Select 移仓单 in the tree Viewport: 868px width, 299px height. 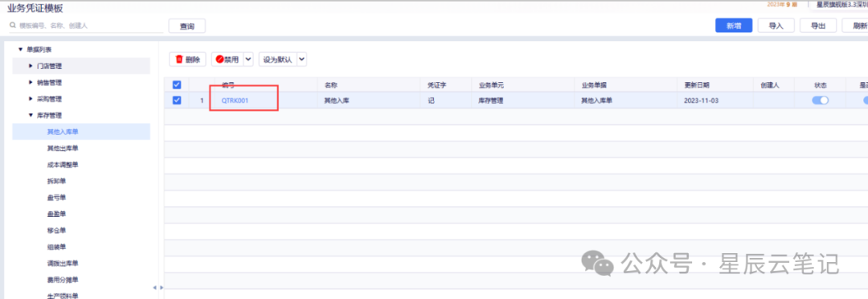pyautogui.click(x=57, y=231)
